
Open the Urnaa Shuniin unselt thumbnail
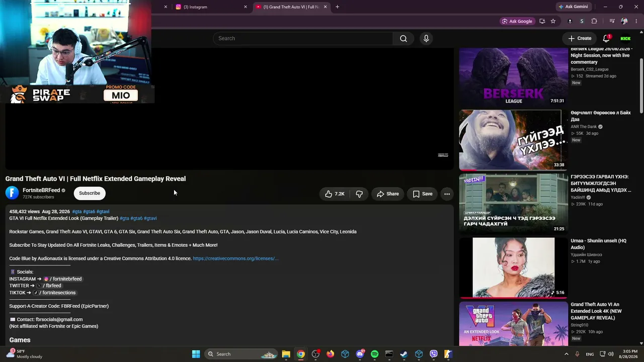pyautogui.click(x=513, y=267)
